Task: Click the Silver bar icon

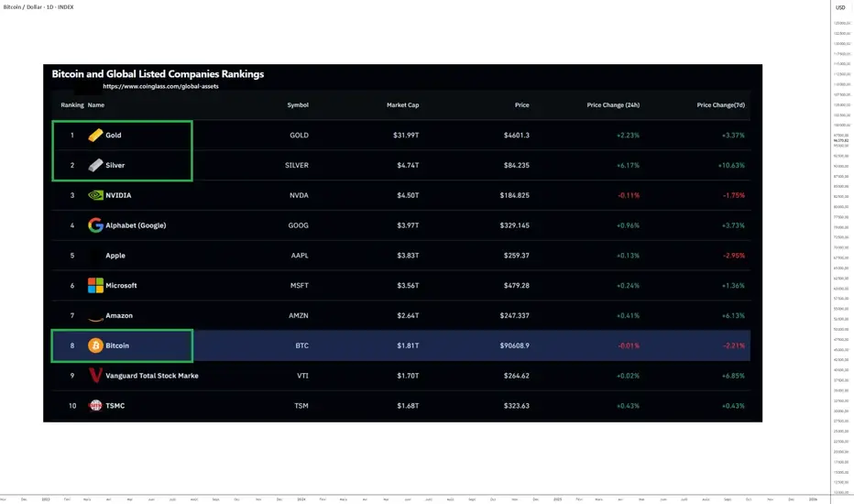Action: pyautogui.click(x=95, y=165)
